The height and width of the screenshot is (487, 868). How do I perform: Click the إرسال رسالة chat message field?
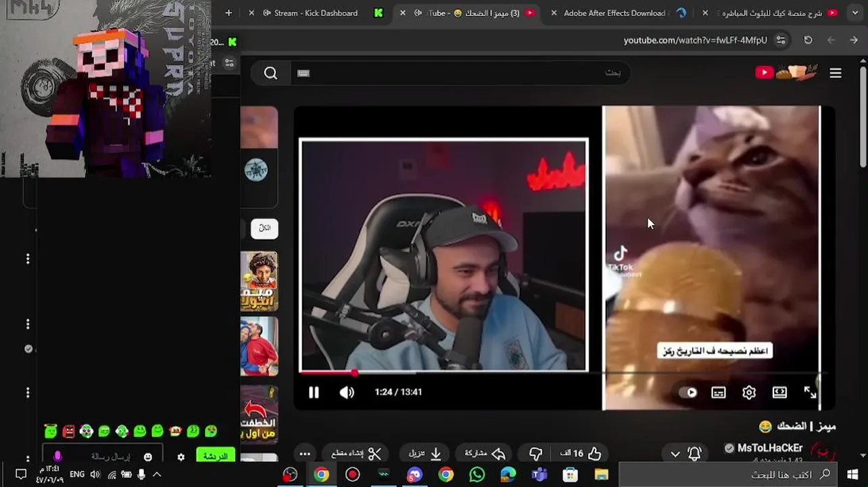coord(102,457)
